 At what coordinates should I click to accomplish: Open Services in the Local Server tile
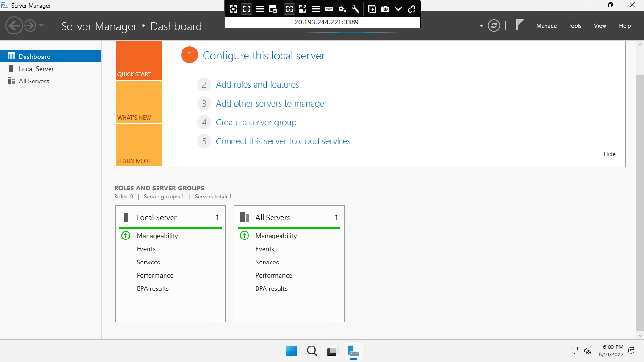coord(149,262)
